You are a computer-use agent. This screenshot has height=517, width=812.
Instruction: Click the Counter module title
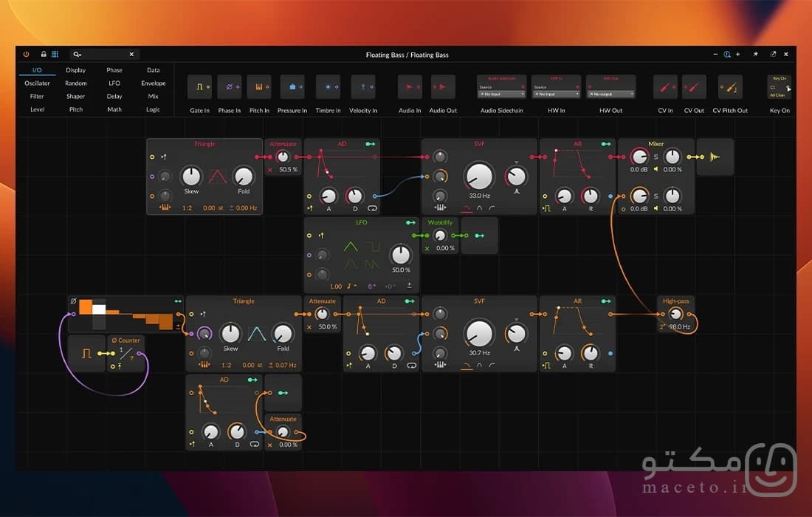click(125, 340)
